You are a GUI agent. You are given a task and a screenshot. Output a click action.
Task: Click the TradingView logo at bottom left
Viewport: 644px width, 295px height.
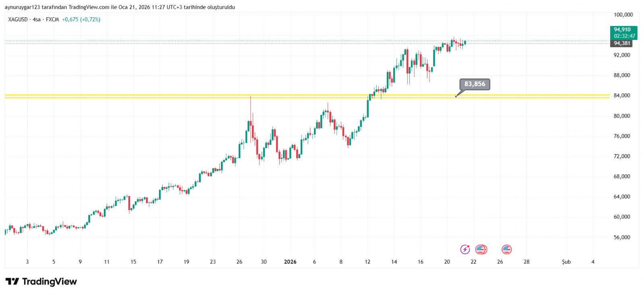pyautogui.click(x=41, y=282)
